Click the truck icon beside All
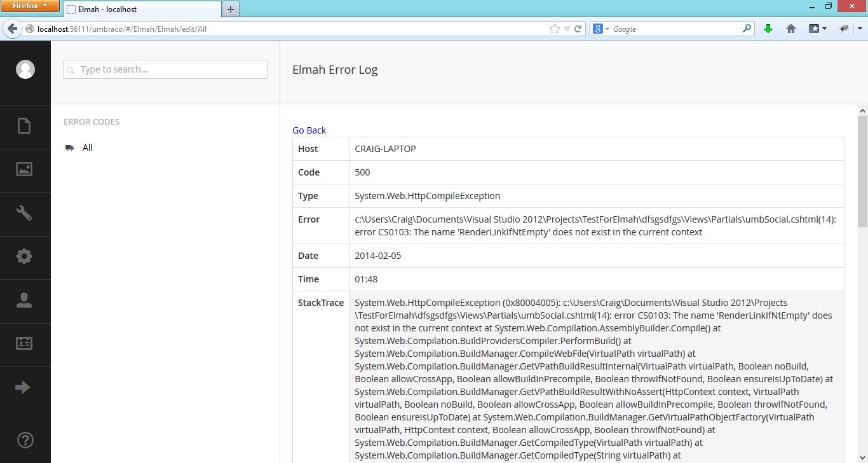 click(x=69, y=148)
